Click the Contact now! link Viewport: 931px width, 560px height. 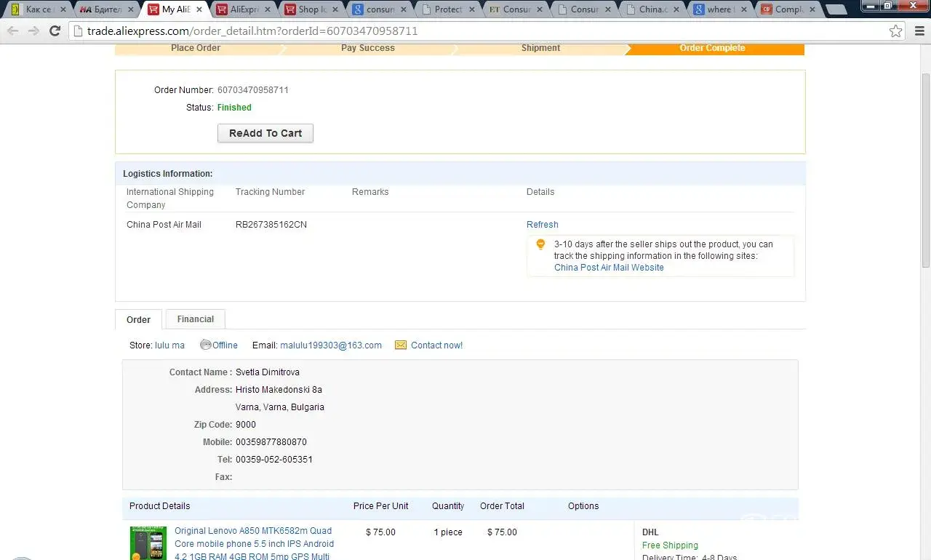[x=436, y=345]
